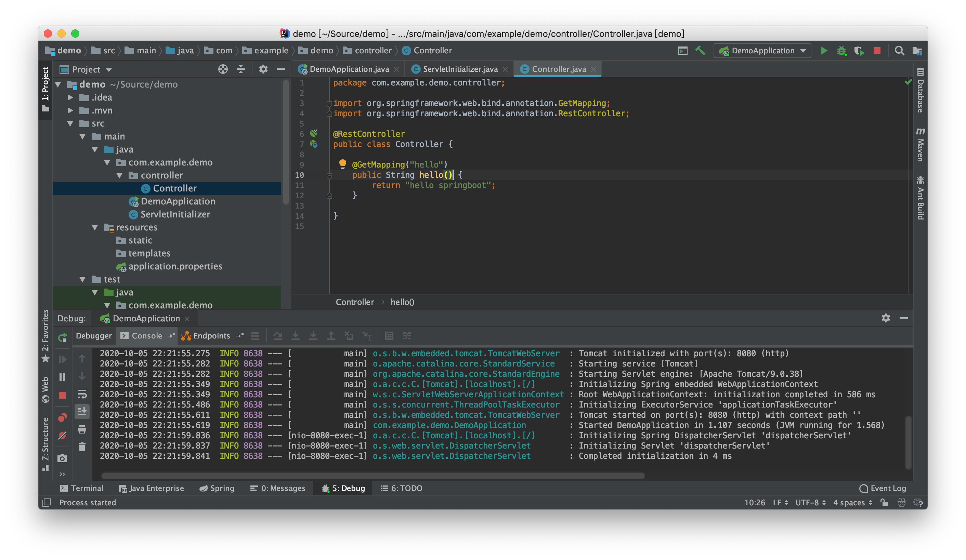
Task: Build the project with the hammer icon
Action: 700,51
